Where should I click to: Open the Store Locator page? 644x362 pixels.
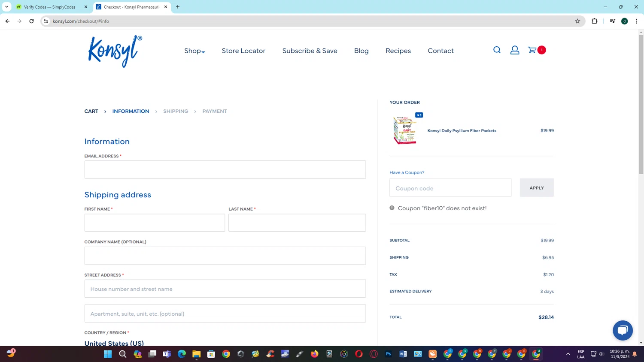(x=243, y=51)
